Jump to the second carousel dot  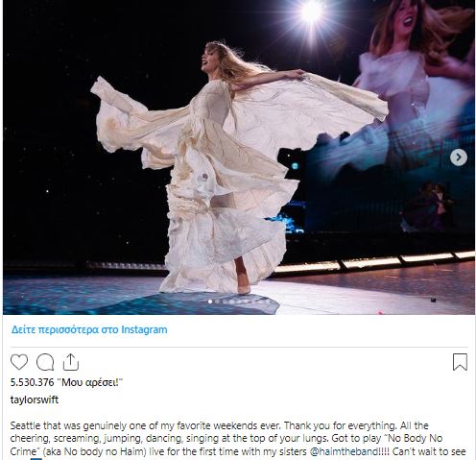218,302
